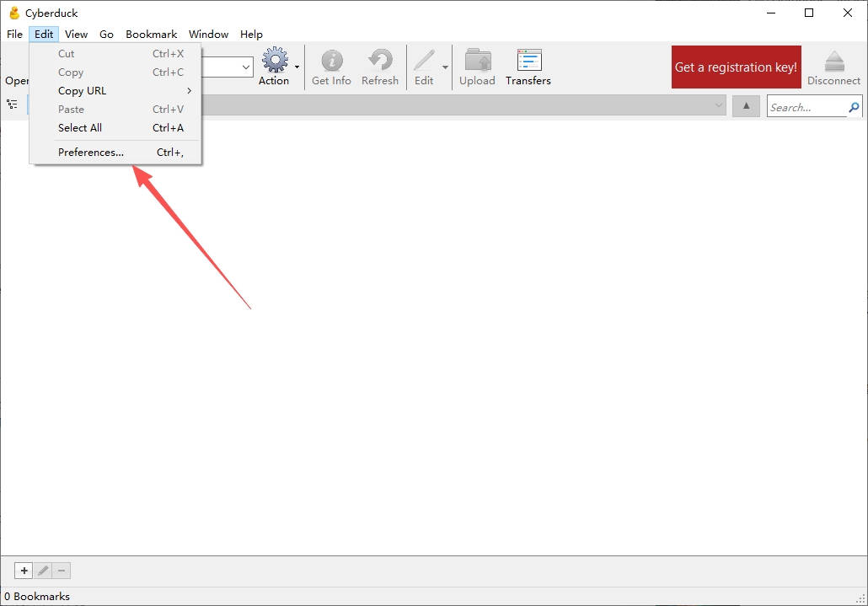Choose Copy URL from the Edit menu
Image resolution: width=868 pixels, height=606 pixels.
tap(115, 91)
